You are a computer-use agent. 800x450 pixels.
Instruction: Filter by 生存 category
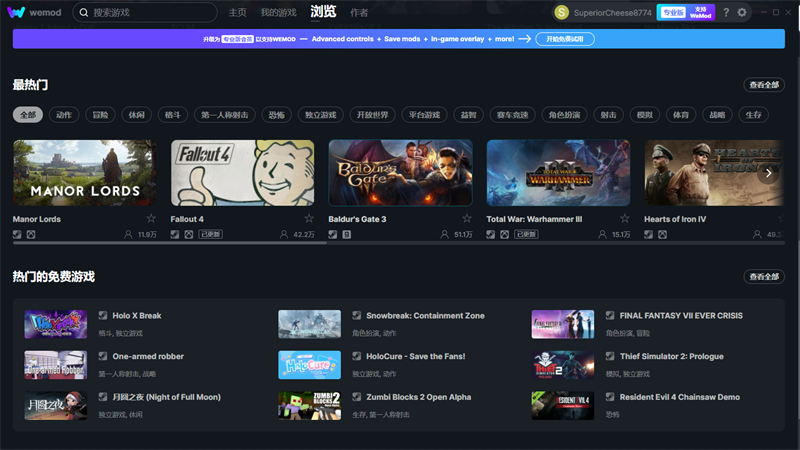754,115
